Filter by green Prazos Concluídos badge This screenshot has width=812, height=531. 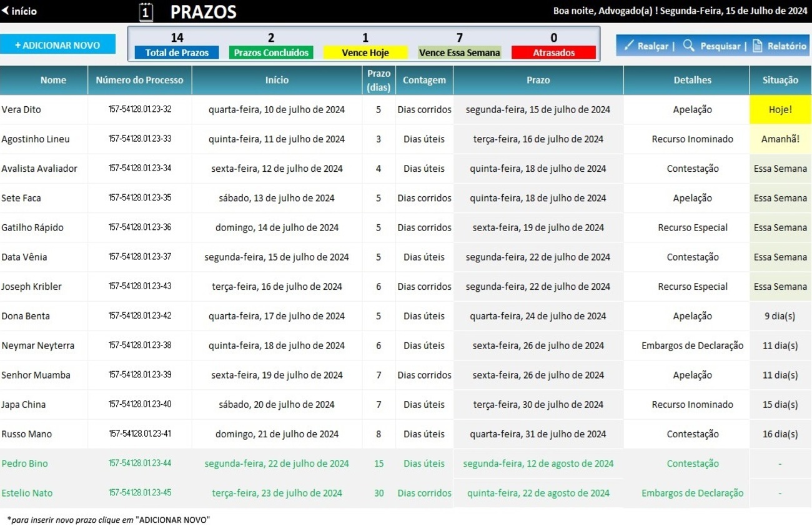pyautogui.click(x=271, y=53)
